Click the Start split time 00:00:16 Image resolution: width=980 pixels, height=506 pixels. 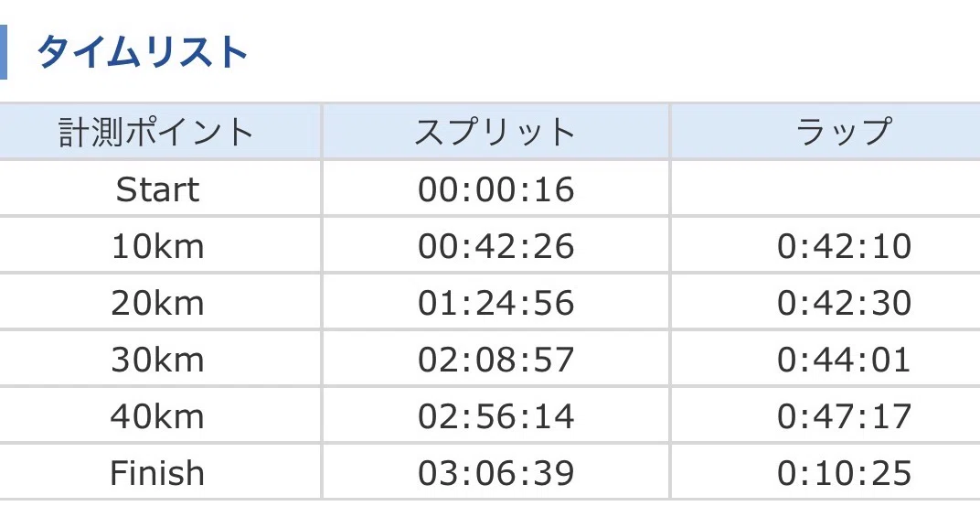(495, 189)
